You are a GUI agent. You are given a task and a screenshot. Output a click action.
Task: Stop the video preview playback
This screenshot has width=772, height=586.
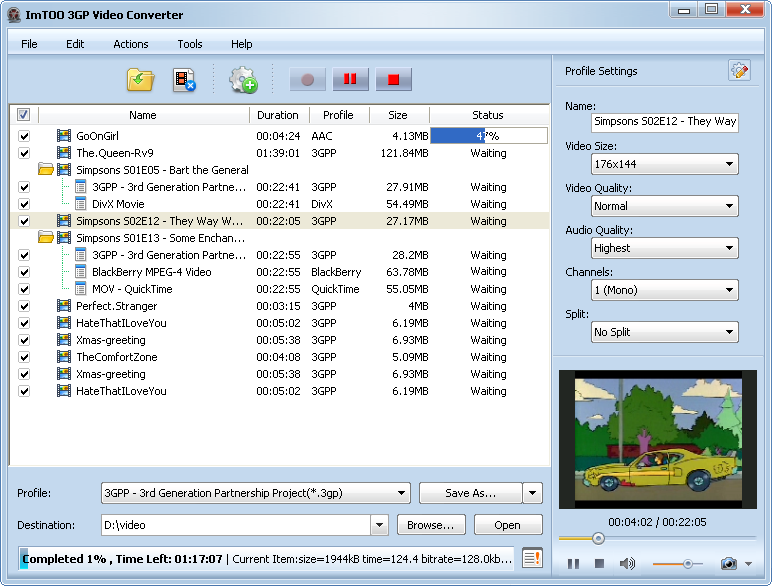pyautogui.click(x=599, y=563)
